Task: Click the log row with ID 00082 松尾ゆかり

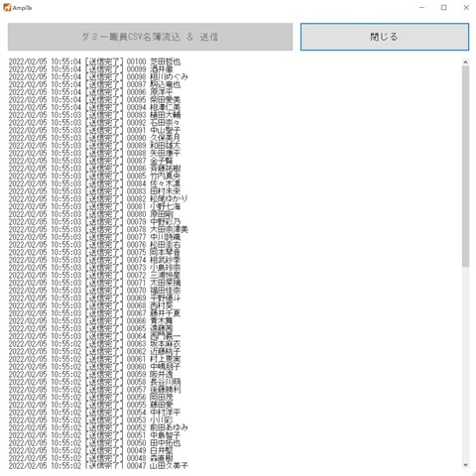Action: (98, 198)
